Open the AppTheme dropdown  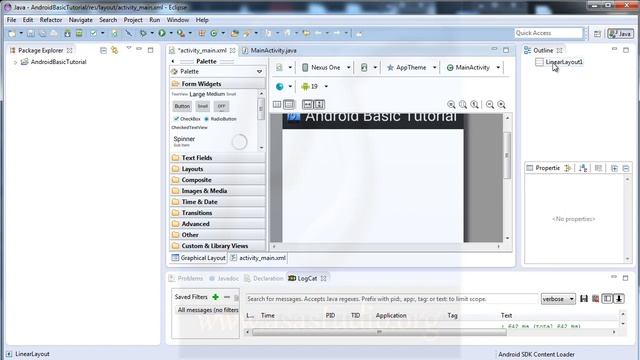(x=435, y=68)
